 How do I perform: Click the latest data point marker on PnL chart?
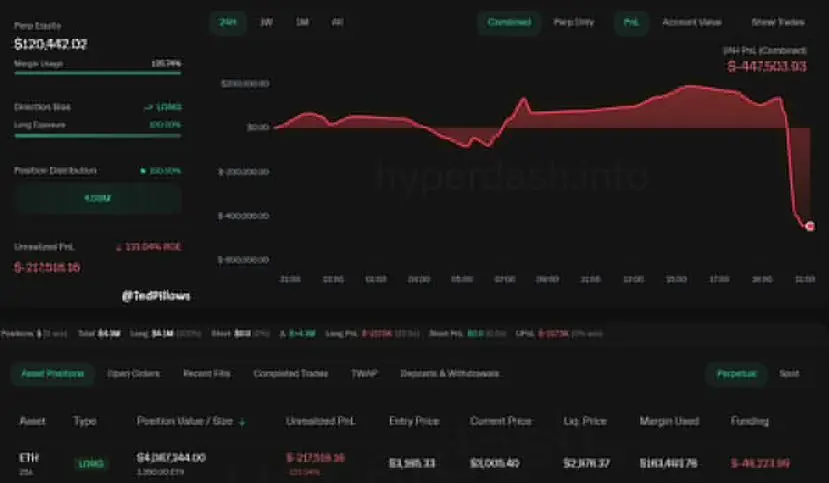[x=809, y=226]
